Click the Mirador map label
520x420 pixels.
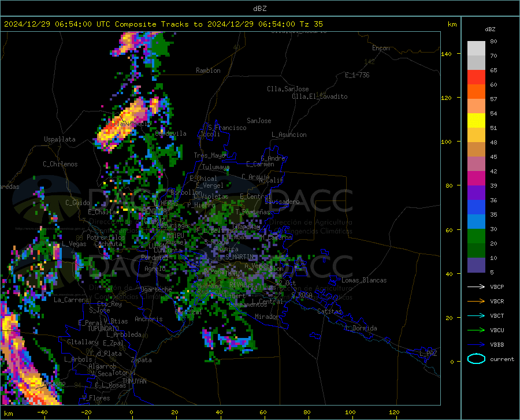click(267, 317)
